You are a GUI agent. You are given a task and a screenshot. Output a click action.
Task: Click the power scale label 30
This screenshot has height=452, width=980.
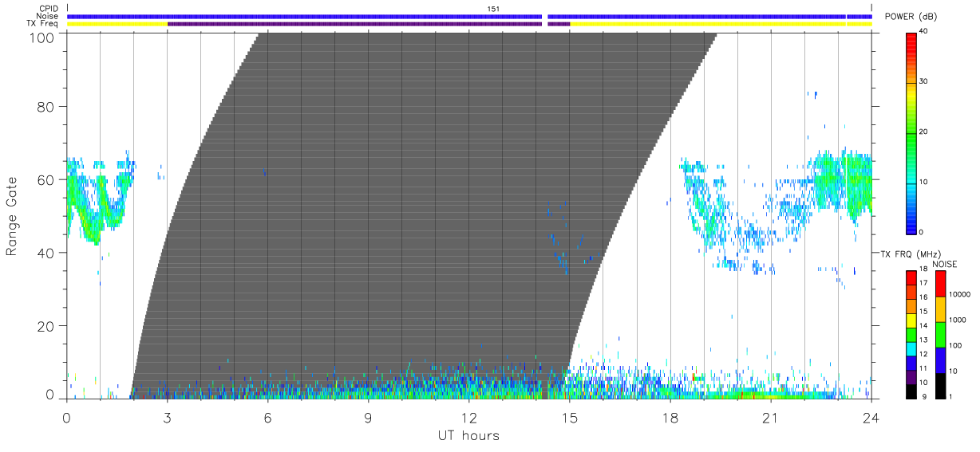tap(923, 82)
